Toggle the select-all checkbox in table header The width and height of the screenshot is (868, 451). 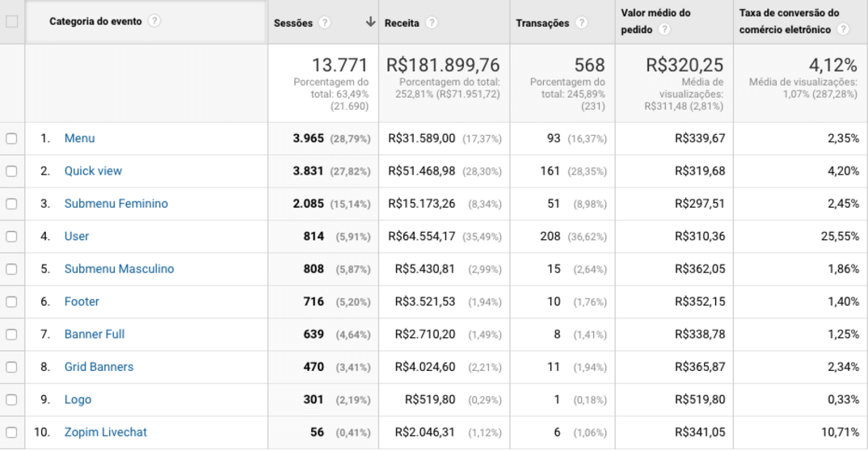click(11, 21)
